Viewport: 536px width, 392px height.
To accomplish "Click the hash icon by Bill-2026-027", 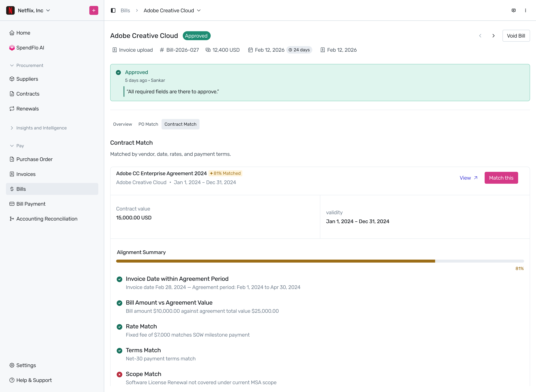I will tap(162, 50).
